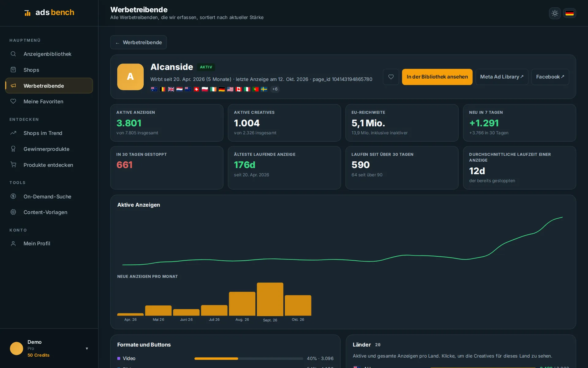Image resolution: width=588 pixels, height=368 pixels.
Task: Click the +1.291 Neu in 7 Tagen value
Action: tap(484, 123)
